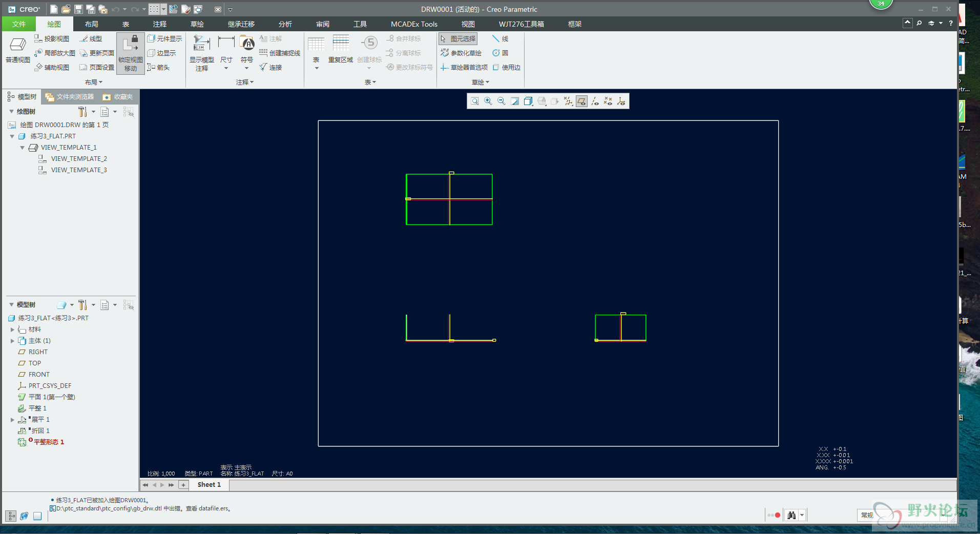Switch to the MCADEx Tools tab
The image size is (980, 534).
point(414,24)
